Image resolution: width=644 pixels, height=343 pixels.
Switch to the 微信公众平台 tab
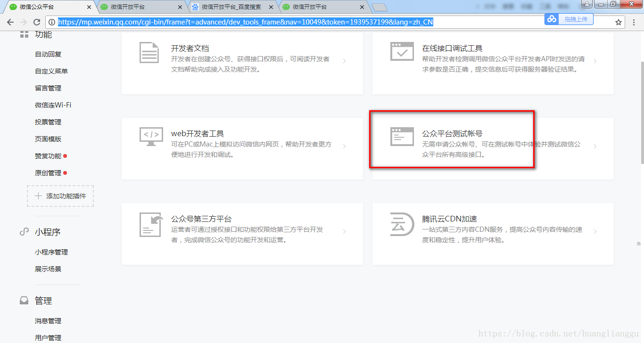[x=50, y=7]
